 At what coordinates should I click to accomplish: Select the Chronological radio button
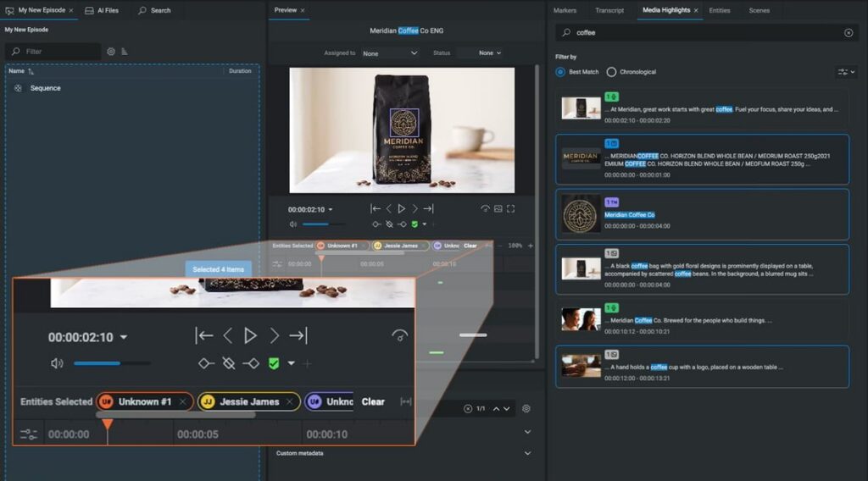(611, 72)
